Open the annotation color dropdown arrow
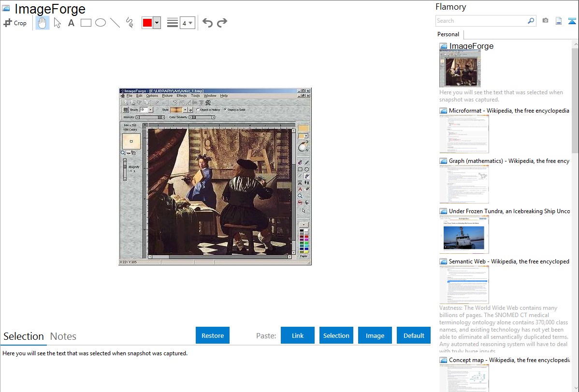 [x=157, y=23]
